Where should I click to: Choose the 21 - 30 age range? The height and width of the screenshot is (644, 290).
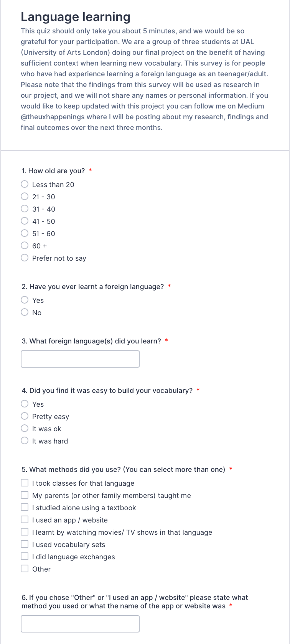click(x=25, y=197)
